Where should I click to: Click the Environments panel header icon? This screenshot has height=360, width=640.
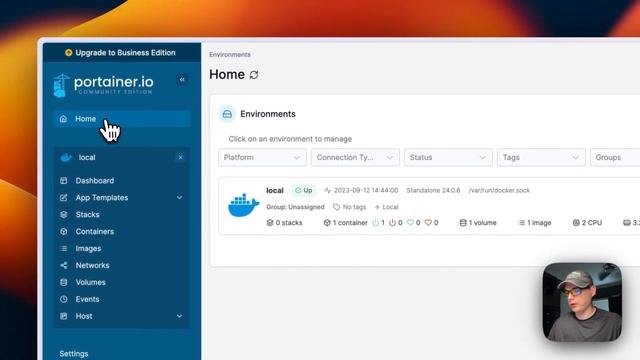[227, 114]
